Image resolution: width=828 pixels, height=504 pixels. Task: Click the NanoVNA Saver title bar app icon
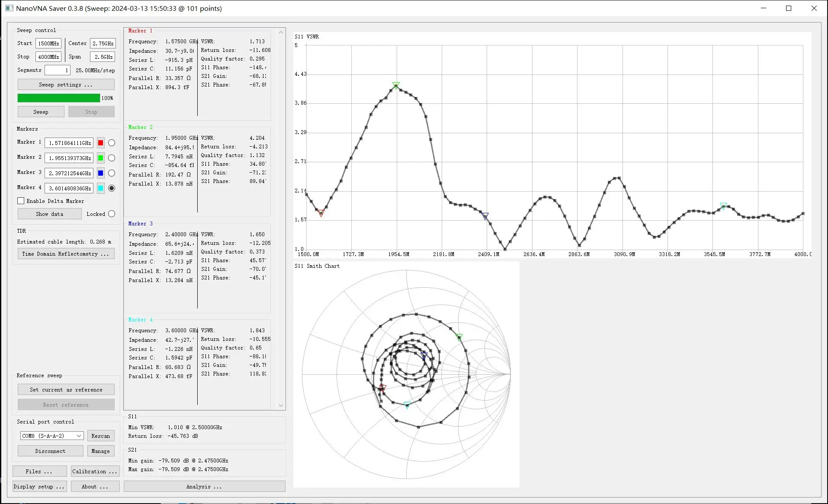(9, 8)
